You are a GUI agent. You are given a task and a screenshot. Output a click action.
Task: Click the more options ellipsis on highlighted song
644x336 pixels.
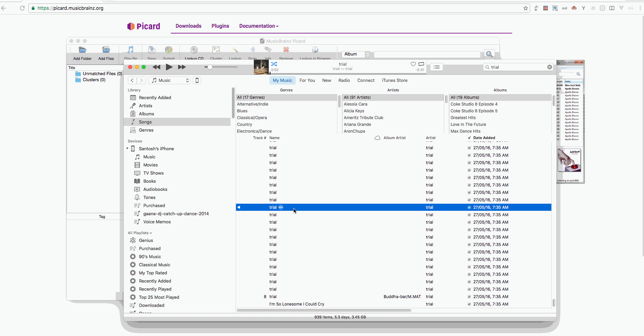281,207
